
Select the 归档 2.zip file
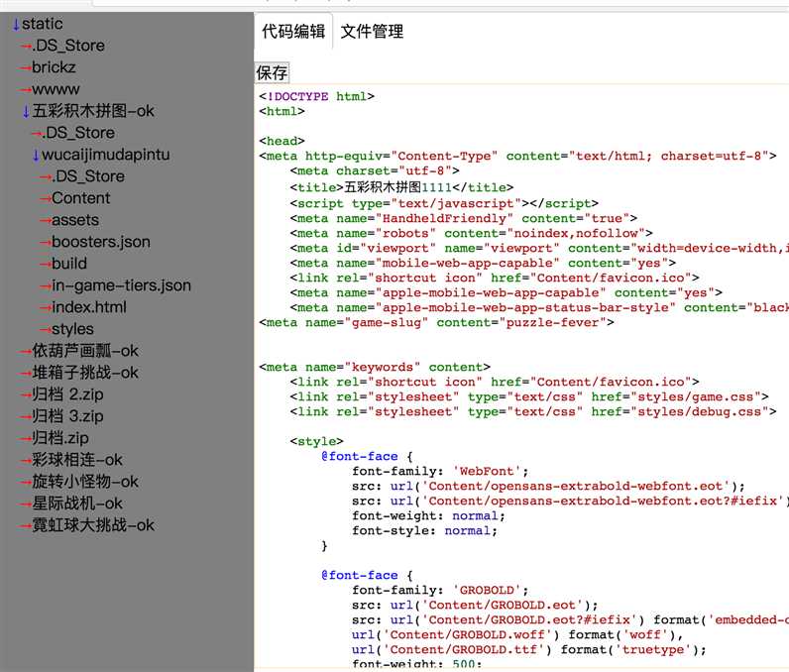click(x=68, y=394)
